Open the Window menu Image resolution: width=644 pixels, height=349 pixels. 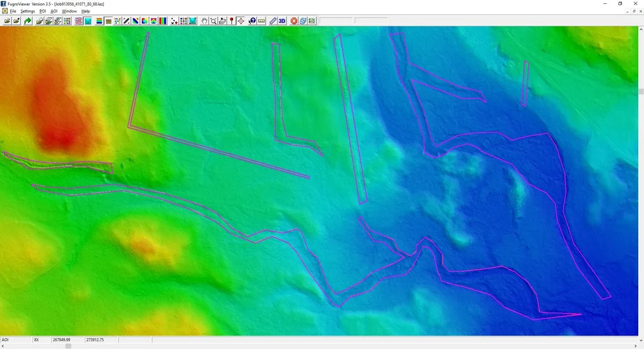(69, 12)
